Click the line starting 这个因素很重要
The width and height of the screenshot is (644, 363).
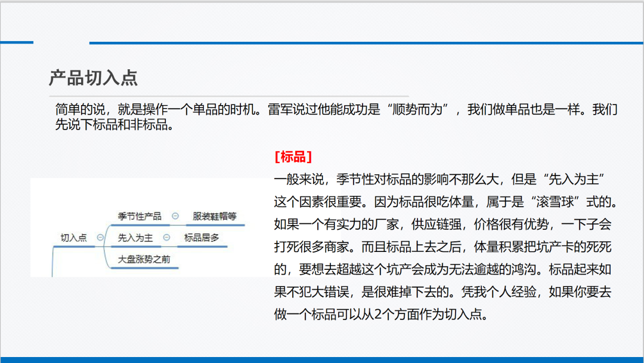pyautogui.click(x=445, y=202)
